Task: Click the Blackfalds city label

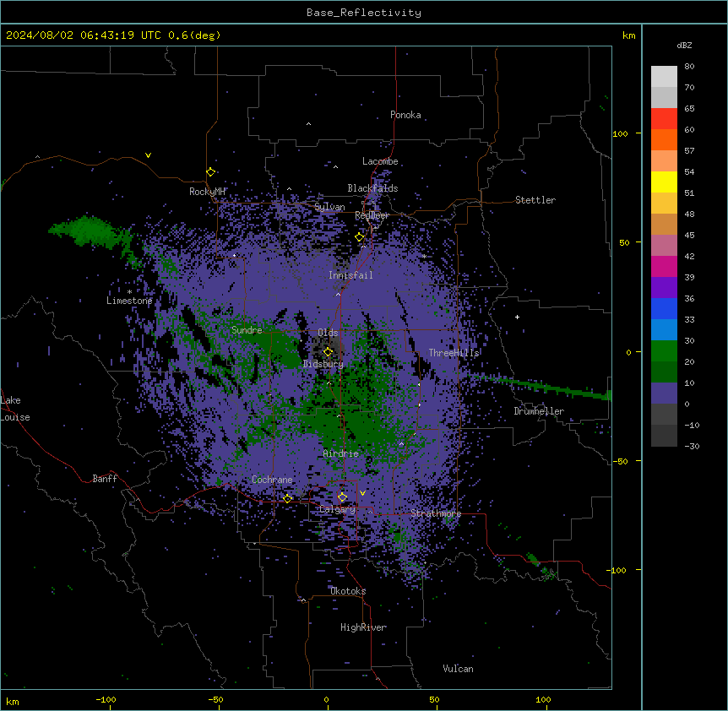Action: click(372, 188)
